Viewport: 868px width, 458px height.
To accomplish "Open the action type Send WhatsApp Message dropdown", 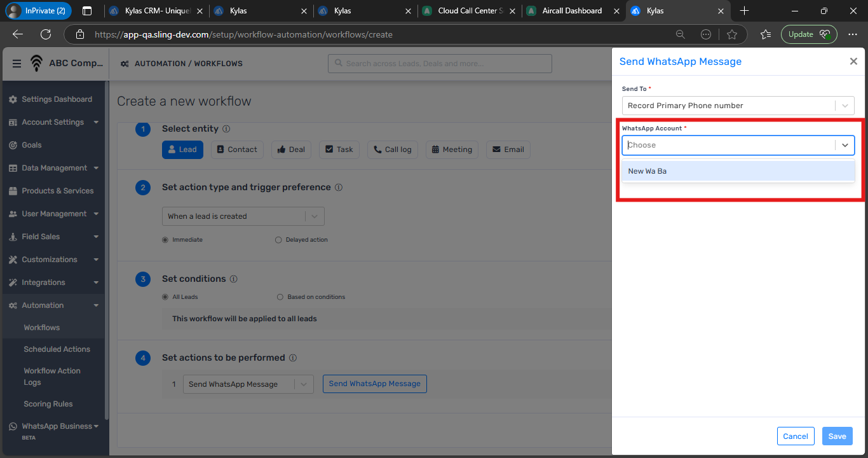I will [x=248, y=384].
